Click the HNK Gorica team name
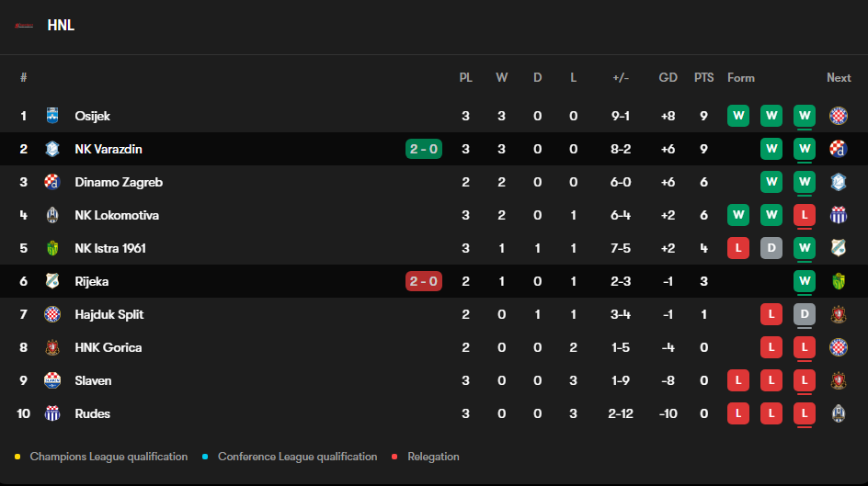 coord(108,347)
